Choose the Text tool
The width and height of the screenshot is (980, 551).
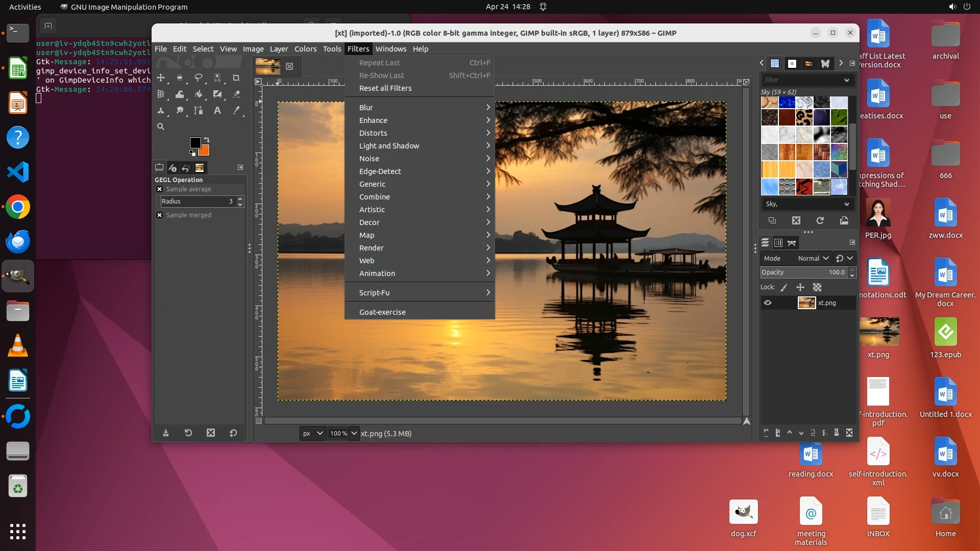click(217, 110)
